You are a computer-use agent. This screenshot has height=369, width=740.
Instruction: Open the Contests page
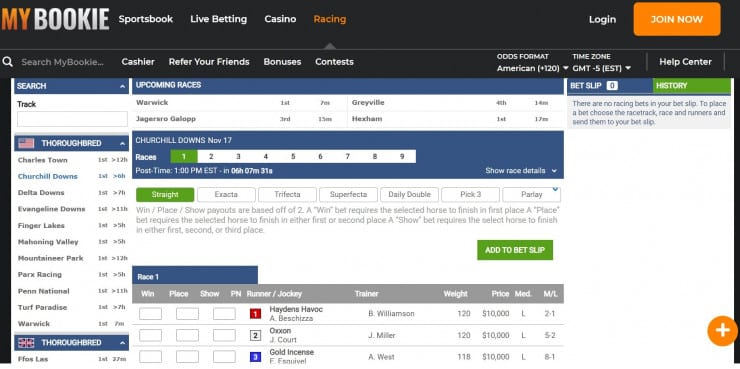tap(334, 62)
